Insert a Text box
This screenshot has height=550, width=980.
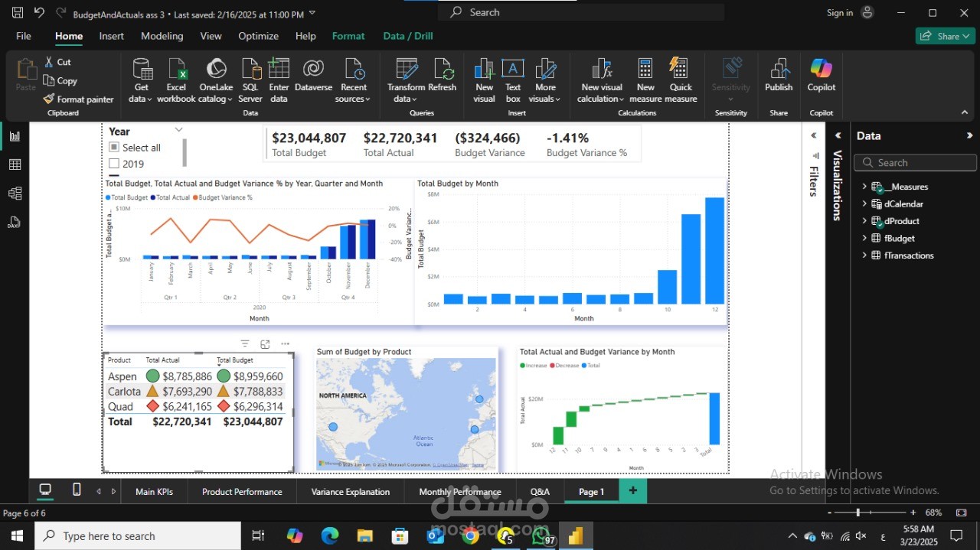(513, 80)
